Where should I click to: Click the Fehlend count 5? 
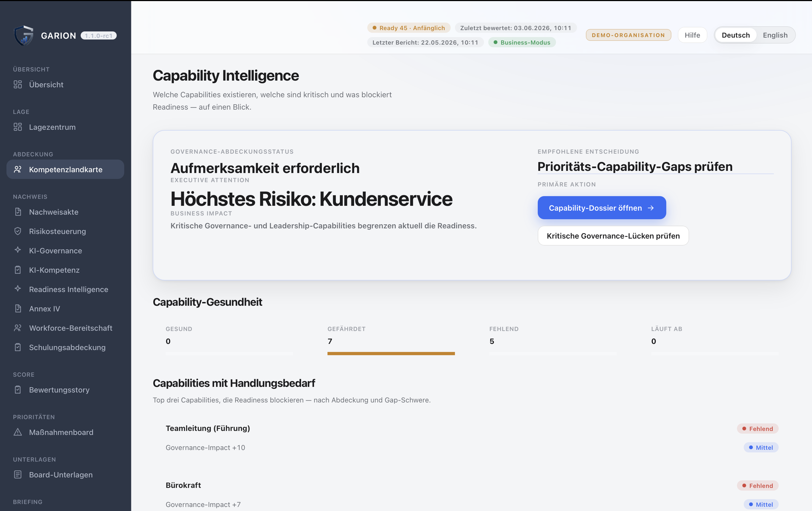click(492, 341)
